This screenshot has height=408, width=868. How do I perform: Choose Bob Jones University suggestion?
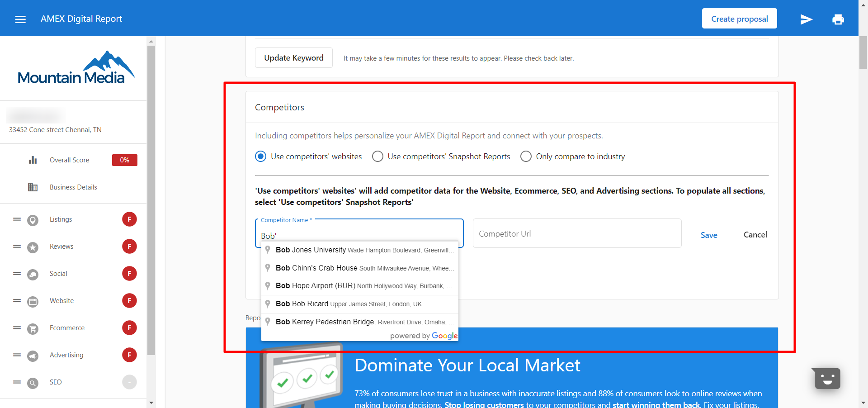[x=360, y=250]
